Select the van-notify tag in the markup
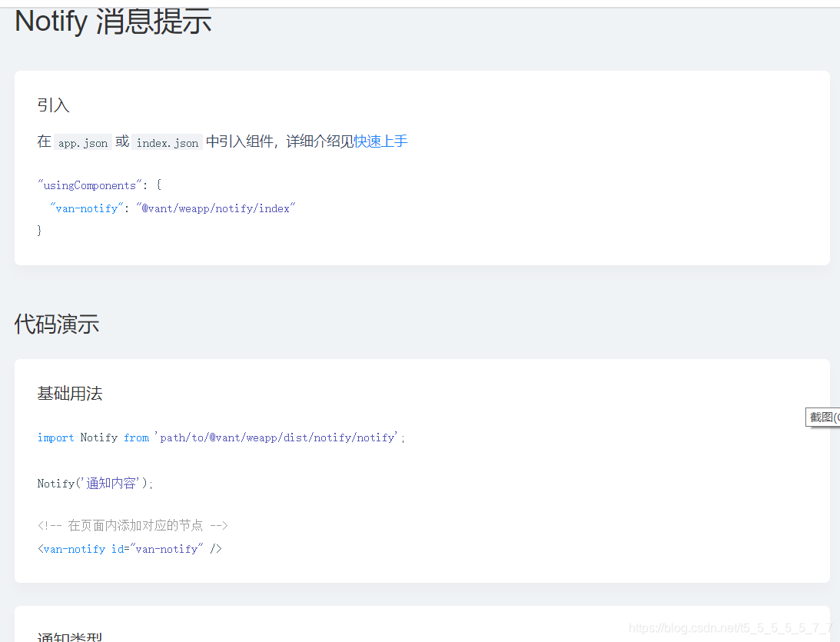840x642 pixels. click(x=74, y=549)
